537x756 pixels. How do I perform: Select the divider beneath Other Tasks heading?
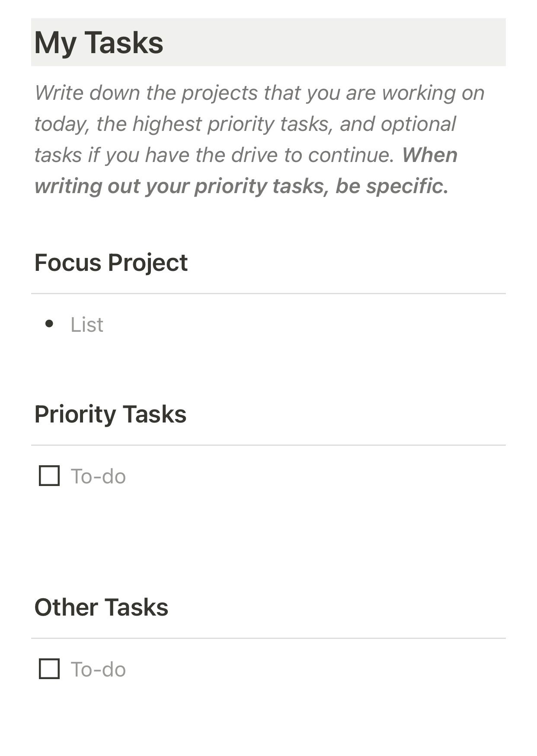pos(268,638)
